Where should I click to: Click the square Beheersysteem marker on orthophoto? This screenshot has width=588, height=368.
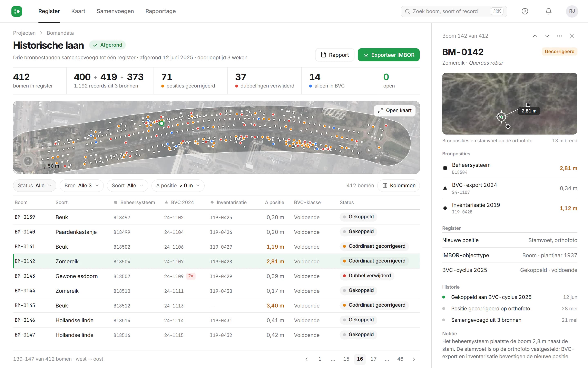(528, 105)
